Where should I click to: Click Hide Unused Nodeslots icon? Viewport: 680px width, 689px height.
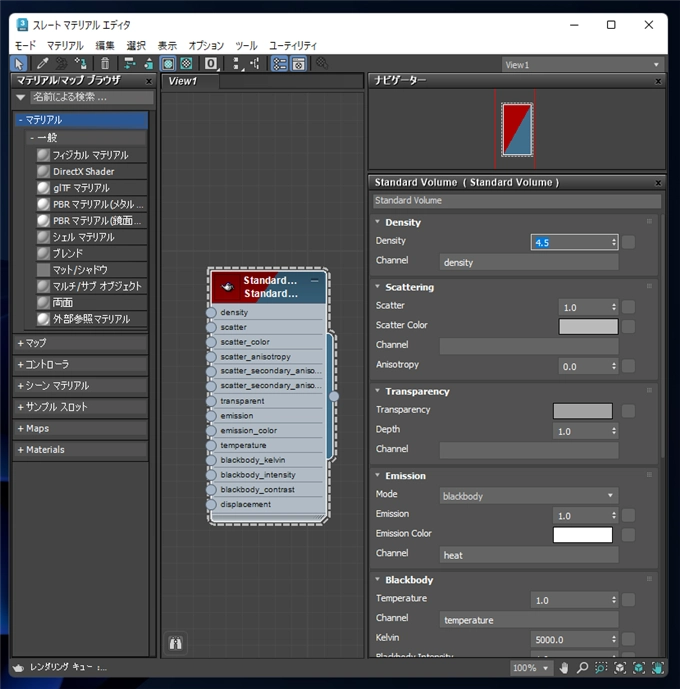click(x=148, y=64)
